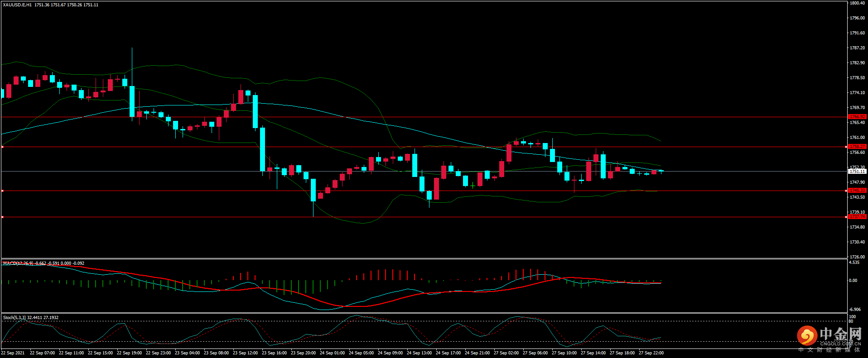This screenshot has width=868, height=358.
Task: Click the 23 Sep 16:00 time label
Action: pyautogui.click(x=275, y=353)
